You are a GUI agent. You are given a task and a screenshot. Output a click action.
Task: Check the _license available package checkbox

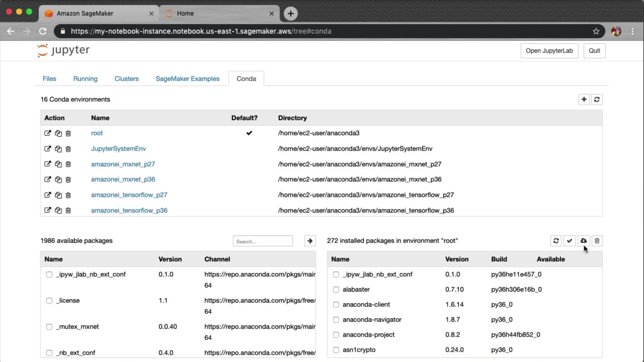49,301
